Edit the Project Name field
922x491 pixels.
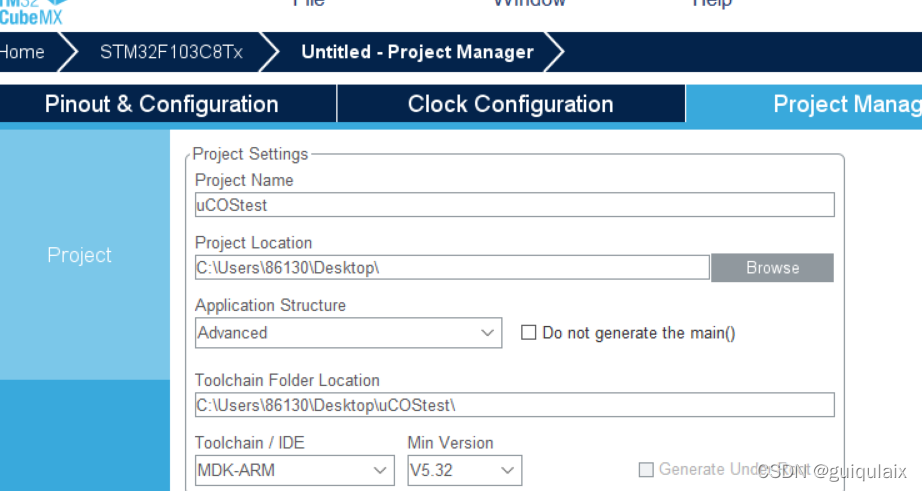pos(515,205)
